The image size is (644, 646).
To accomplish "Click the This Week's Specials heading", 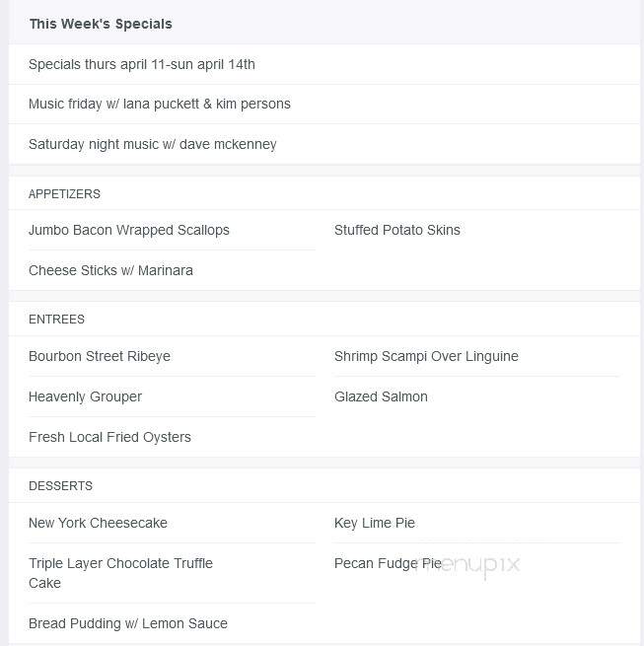I will click(101, 24).
